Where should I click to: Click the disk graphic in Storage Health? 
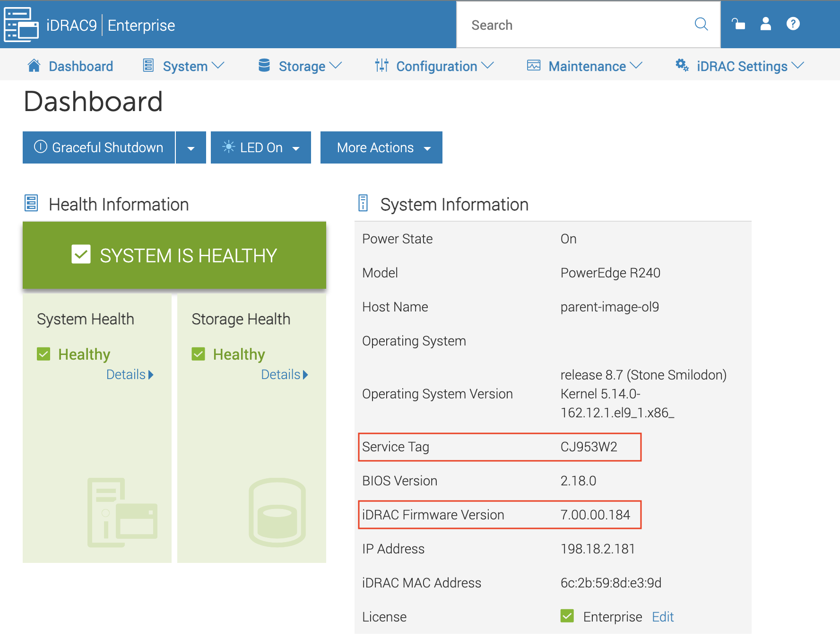277,512
